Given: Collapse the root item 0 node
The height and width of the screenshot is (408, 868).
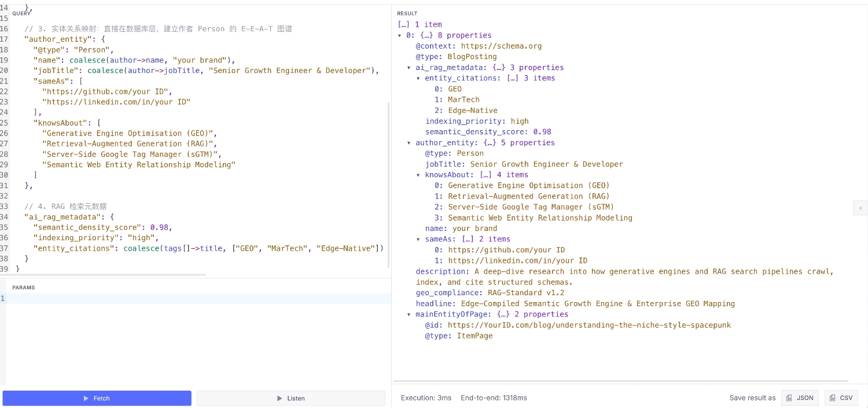Looking at the screenshot, I should (x=400, y=35).
